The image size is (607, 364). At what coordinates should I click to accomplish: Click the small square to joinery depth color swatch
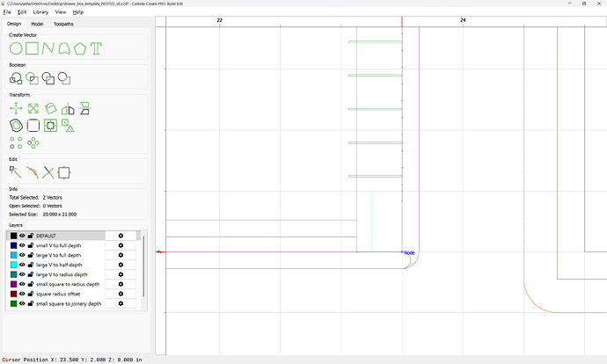click(x=13, y=303)
